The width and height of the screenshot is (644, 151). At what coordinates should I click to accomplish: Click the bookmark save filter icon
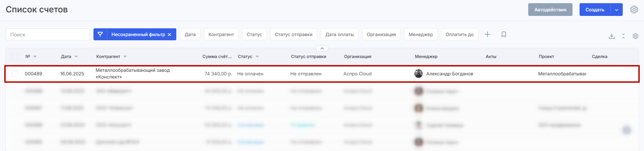(x=504, y=34)
